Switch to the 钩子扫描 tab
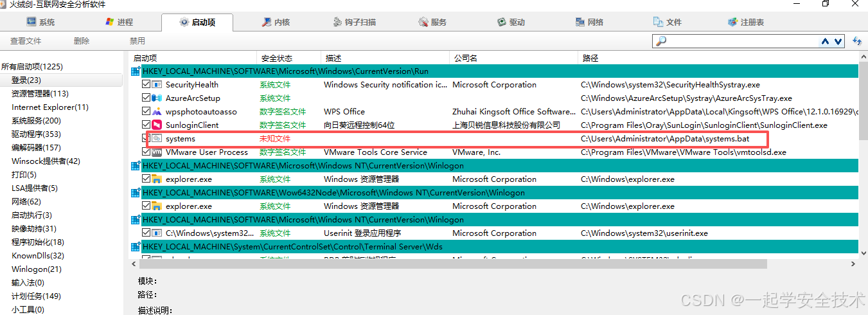Screen dimensions: 868x315 click(355, 22)
